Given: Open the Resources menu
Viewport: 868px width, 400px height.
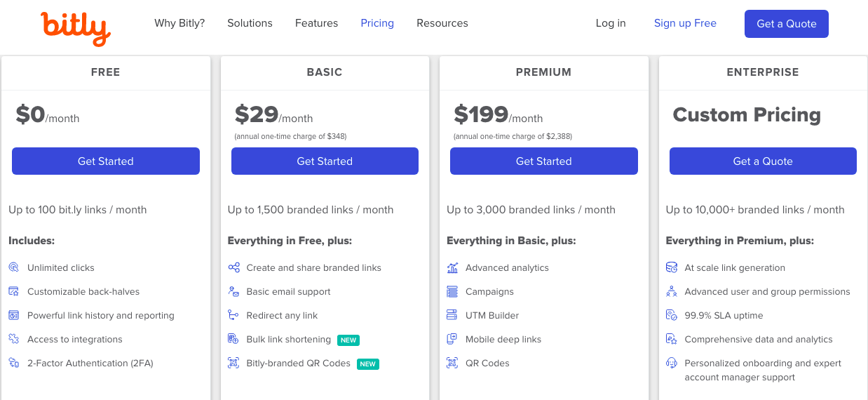Looking at the screenshot, I should 442,23.
